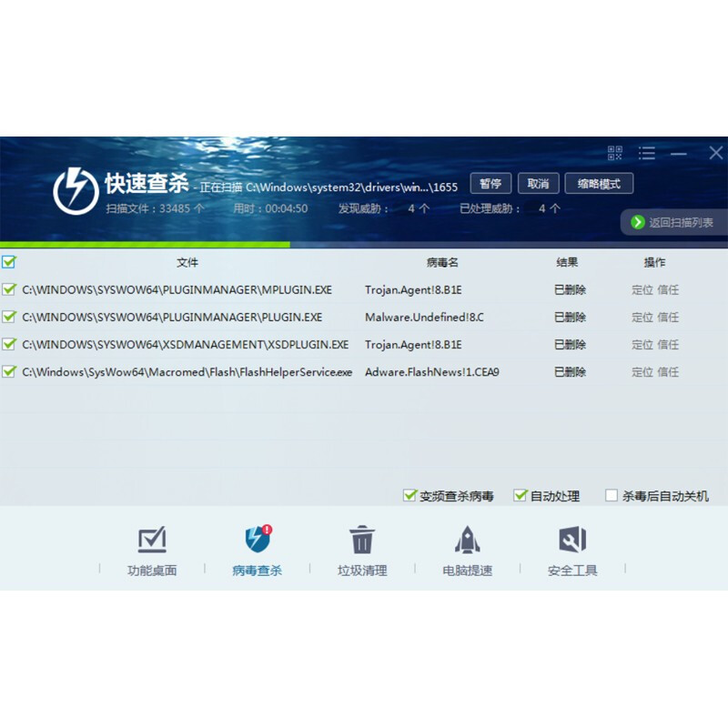Open 安全工具 security tools icon

point(572,541)
